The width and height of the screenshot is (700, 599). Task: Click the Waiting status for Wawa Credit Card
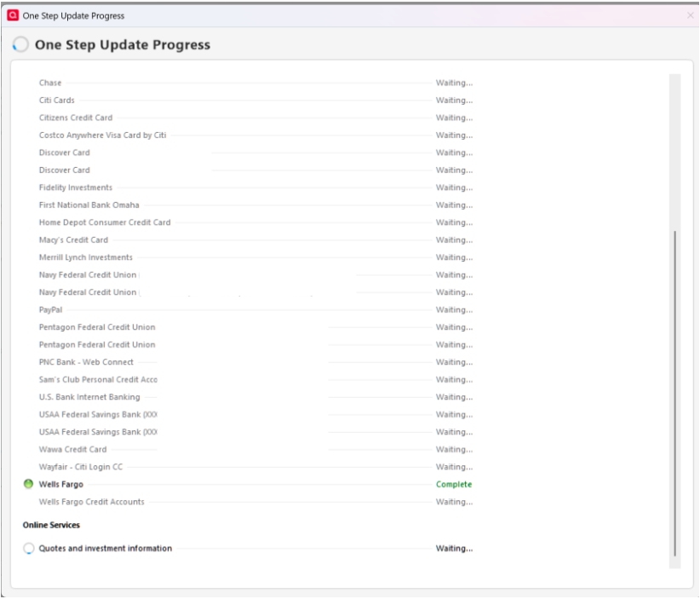(454, 449)
